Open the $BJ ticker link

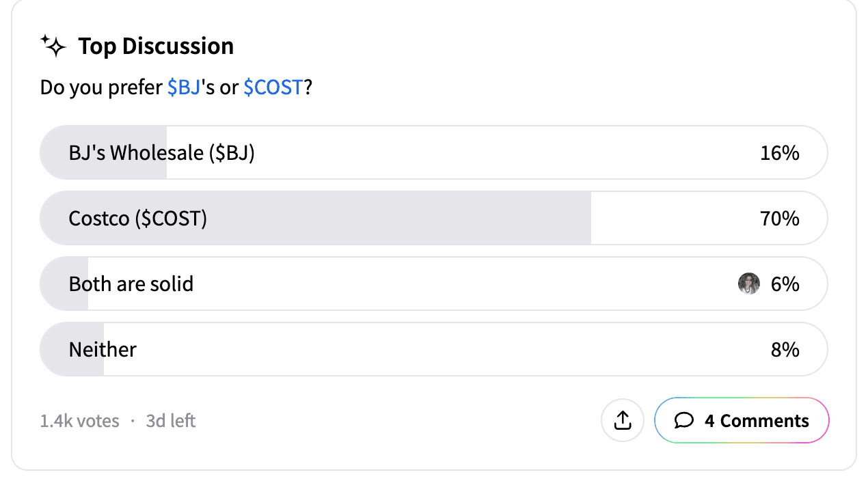click(184, 87)
